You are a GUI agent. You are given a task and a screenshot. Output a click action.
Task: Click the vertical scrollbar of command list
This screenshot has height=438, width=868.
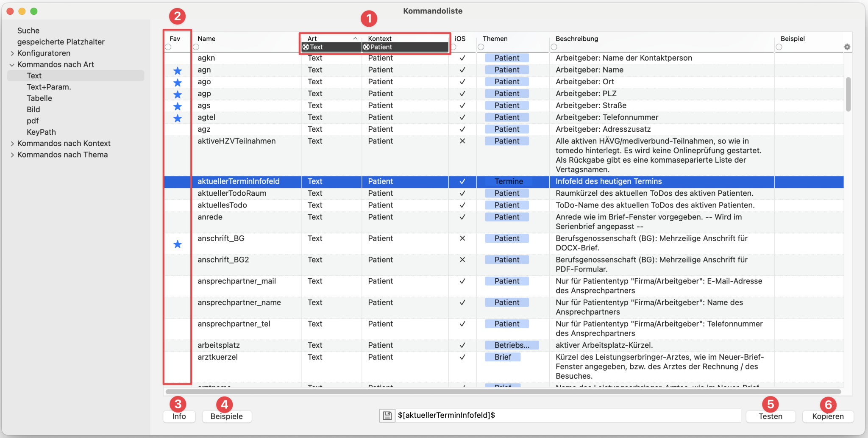pyautogui.click(x=848, y=94)
